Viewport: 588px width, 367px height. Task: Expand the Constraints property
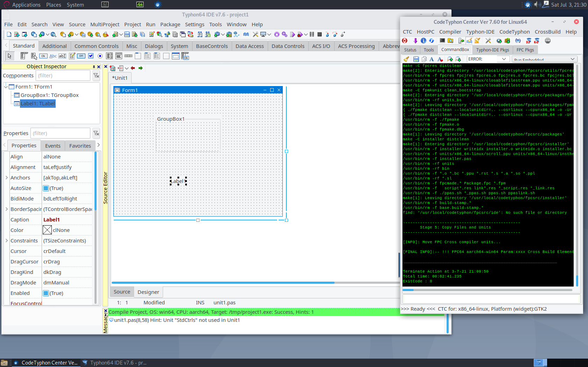(x=7, y=241)
